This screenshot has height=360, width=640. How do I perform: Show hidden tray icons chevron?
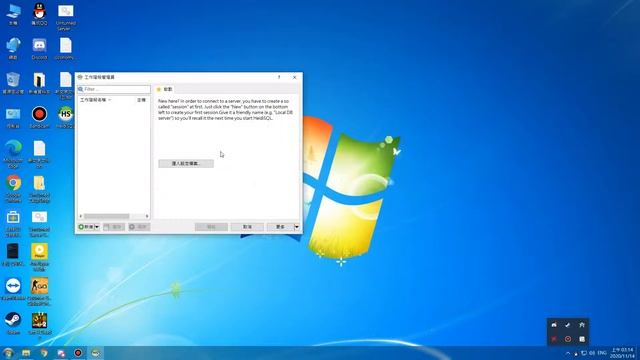568,353
